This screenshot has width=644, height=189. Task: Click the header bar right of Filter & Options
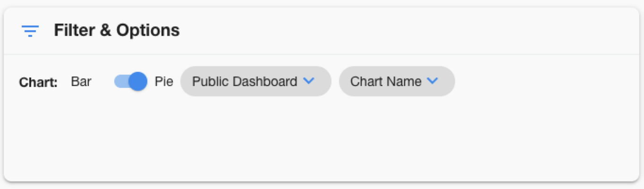(401, 30)
